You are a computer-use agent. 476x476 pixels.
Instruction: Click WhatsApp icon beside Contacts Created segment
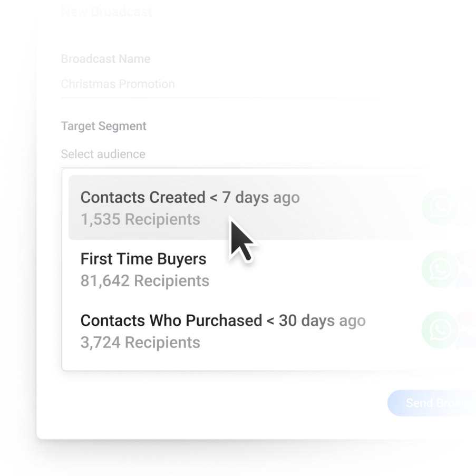coord(440,207)
